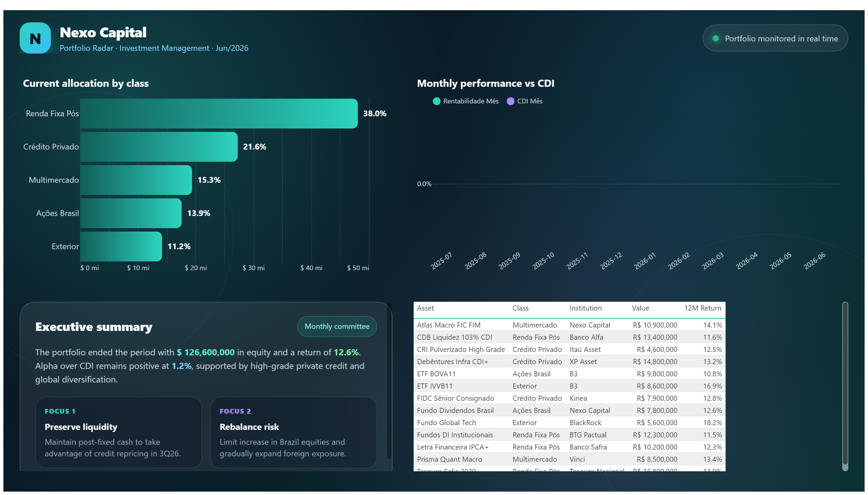Click the Portfolio monitored in real time pill
The width and height of the screenshot is (868, 495).
tap(775, 38)
